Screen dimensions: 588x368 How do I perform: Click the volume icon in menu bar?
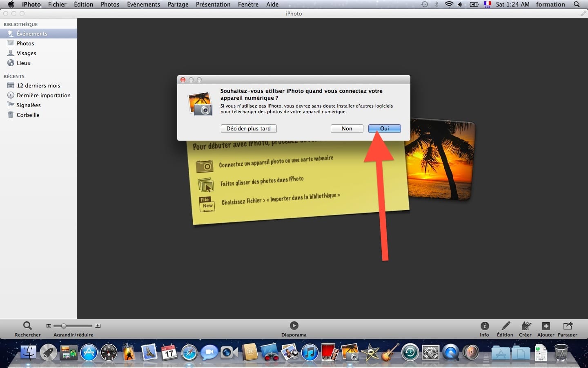coord(460,4)
